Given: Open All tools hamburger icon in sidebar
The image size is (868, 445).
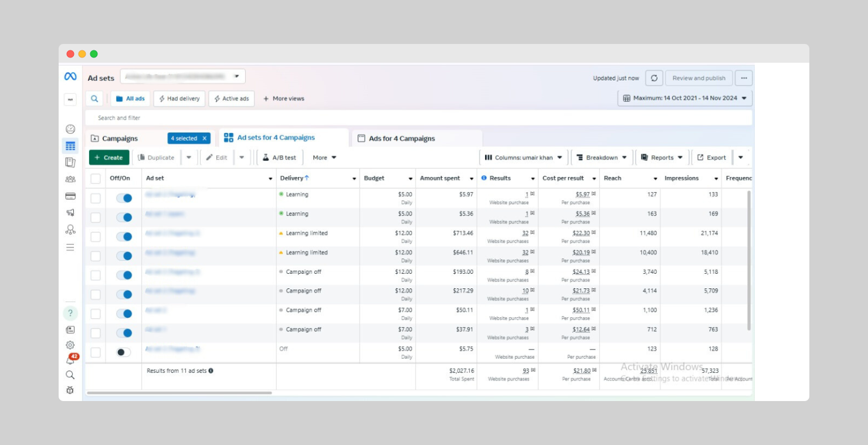Looking at the screenshot, I should click(x=70, y=247).
